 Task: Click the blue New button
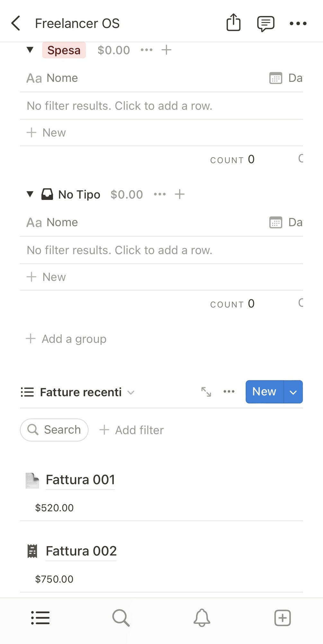[264, 392]
